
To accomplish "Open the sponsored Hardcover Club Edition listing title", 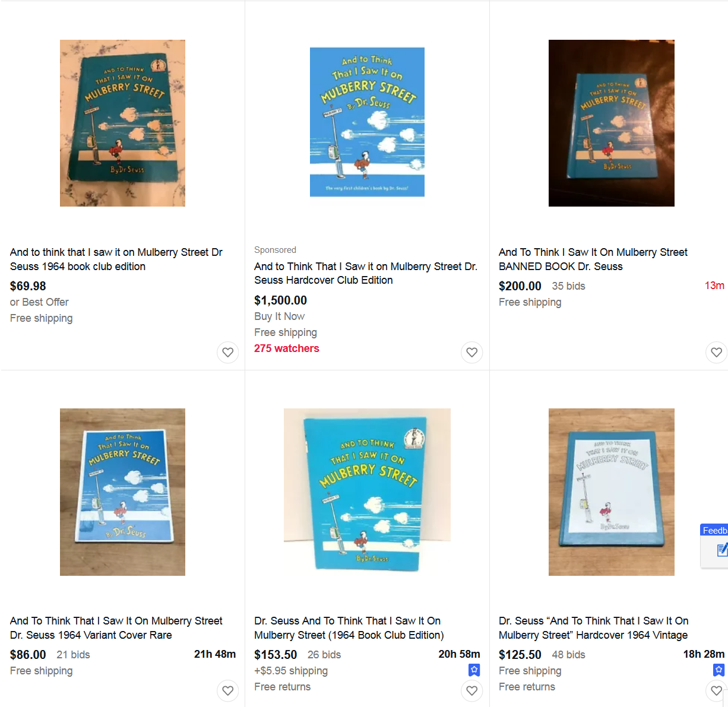I will point(366,273).
